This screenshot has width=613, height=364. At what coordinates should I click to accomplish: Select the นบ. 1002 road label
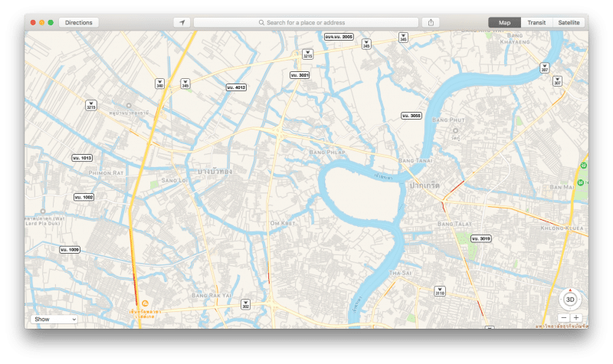pos(84,197)
